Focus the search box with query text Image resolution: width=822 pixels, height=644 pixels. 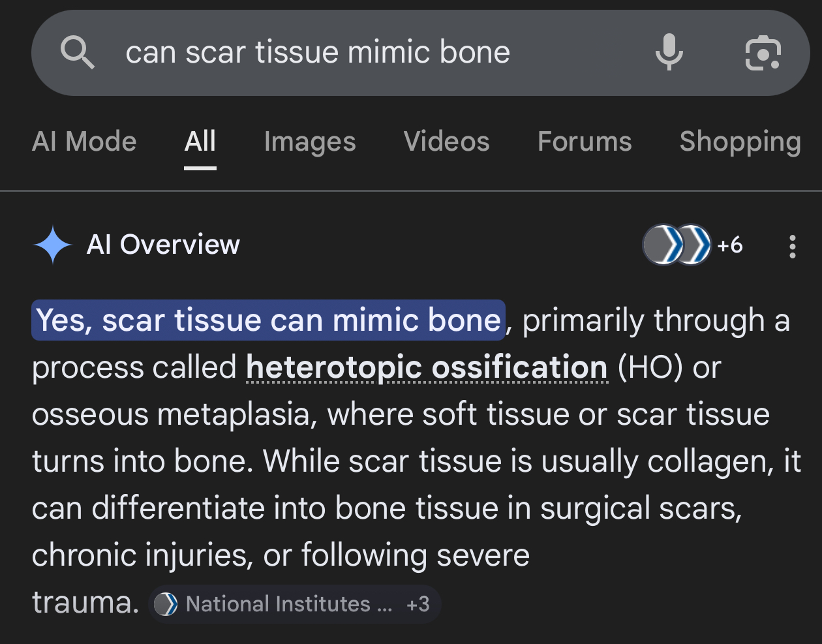(318, 53)
